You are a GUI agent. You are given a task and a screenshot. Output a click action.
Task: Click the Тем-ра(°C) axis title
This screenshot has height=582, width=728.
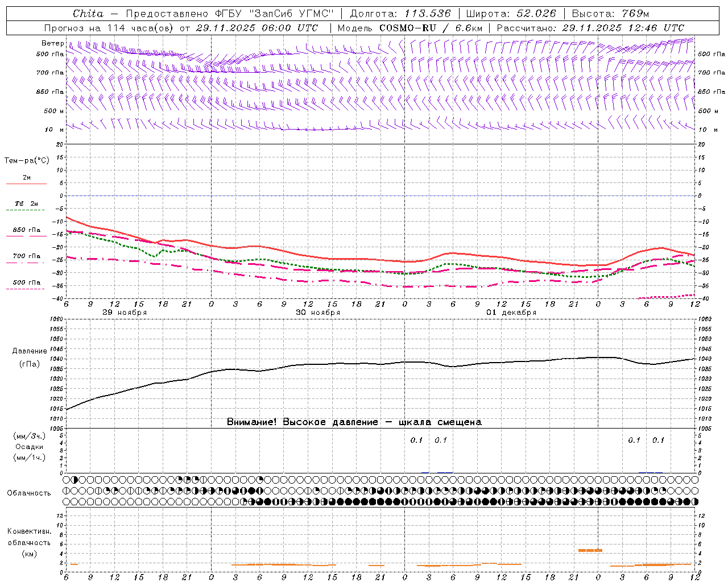(x=27, y=161)
